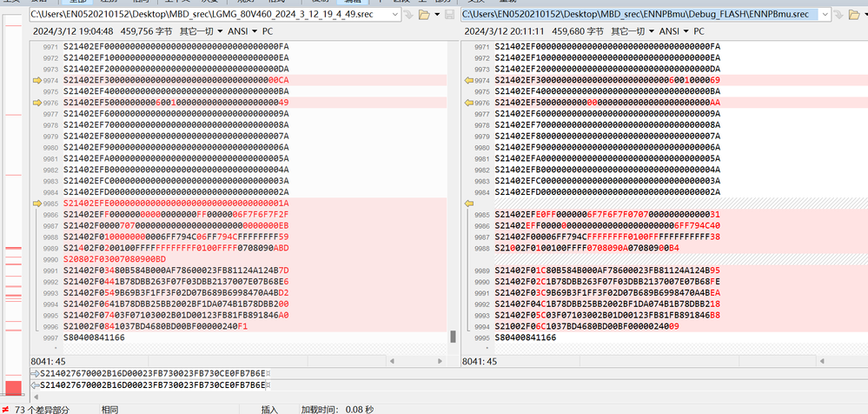Expand right file path history dropdown
The height and width of the screenshot is (414, 868).
(x=826, y=15)
